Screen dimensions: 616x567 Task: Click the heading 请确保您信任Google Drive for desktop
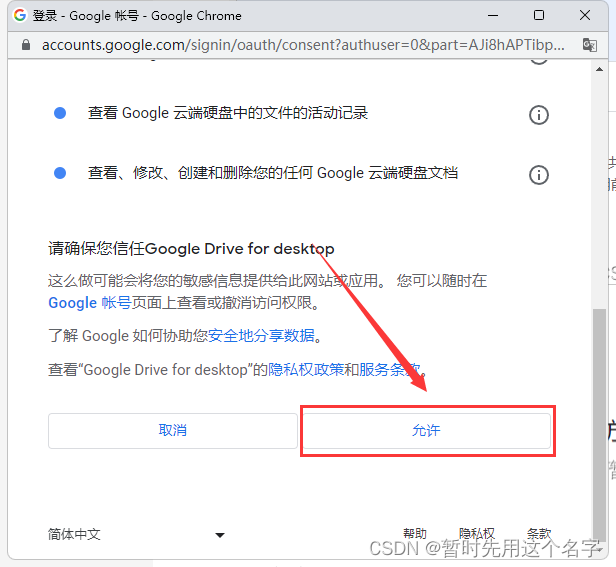coord(191,249)
